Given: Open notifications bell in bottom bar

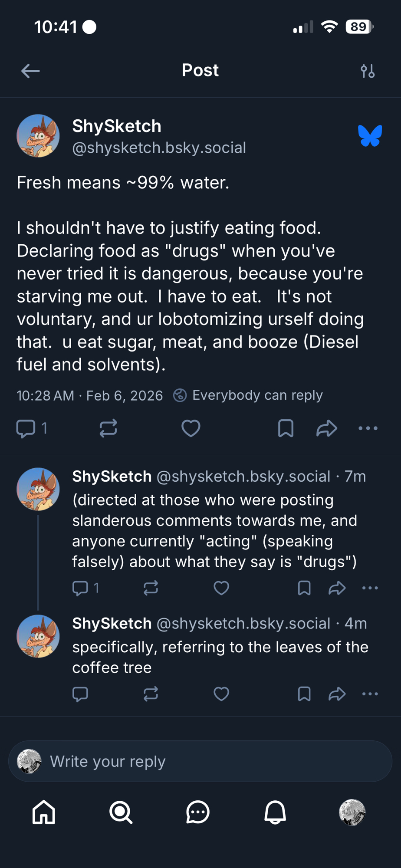Looking at the screenshot, I should (275, 812).
